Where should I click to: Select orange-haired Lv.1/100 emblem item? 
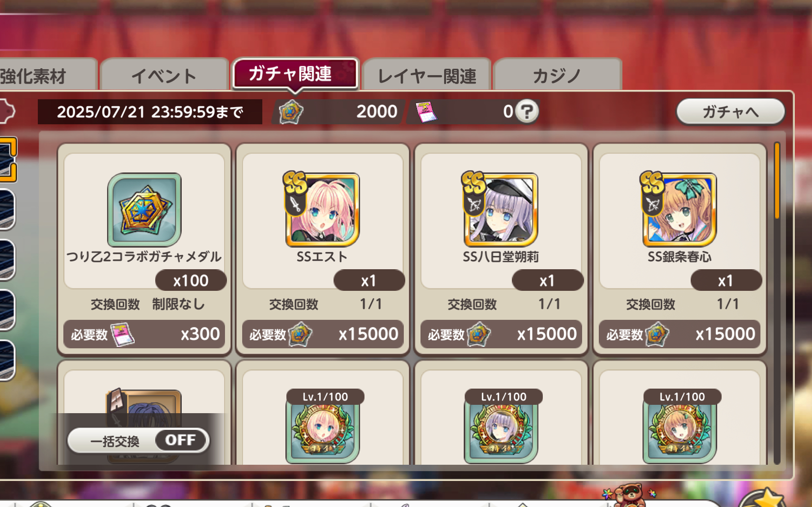coord(679,426)
